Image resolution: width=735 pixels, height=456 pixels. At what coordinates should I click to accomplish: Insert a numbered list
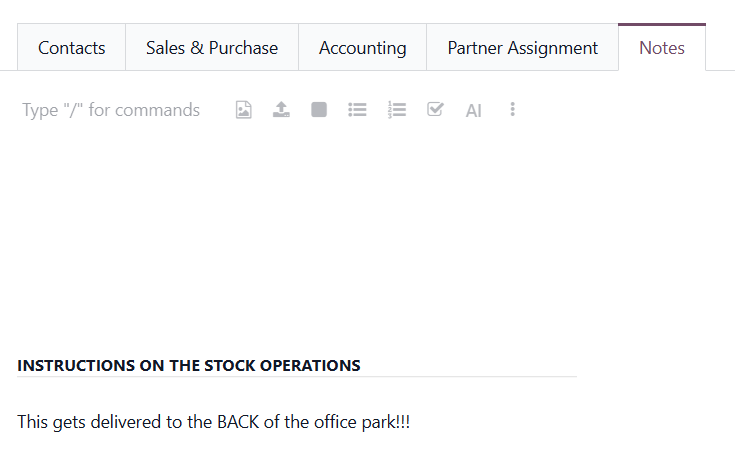pos(397,110)
